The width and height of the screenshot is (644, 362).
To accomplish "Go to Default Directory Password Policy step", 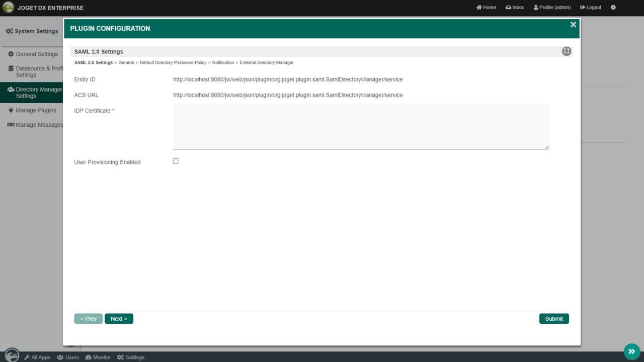I will (173, 63).
